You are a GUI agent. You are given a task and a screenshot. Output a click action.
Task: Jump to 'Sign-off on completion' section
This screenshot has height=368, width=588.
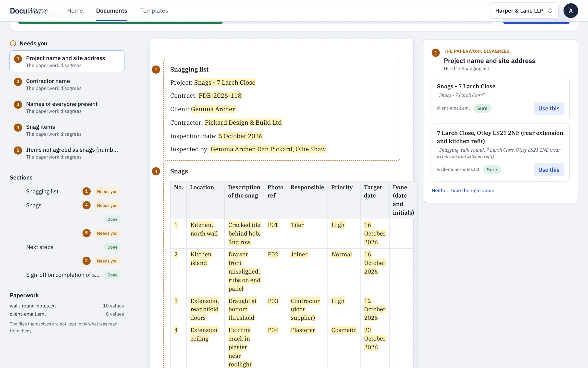tap(63, 275)
